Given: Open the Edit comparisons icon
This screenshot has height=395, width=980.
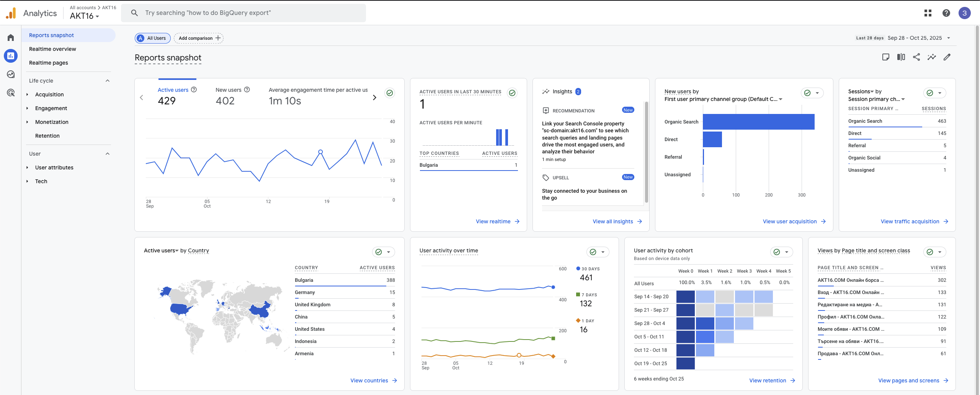Looking at the screenshot, I should (x=901, y=57).
